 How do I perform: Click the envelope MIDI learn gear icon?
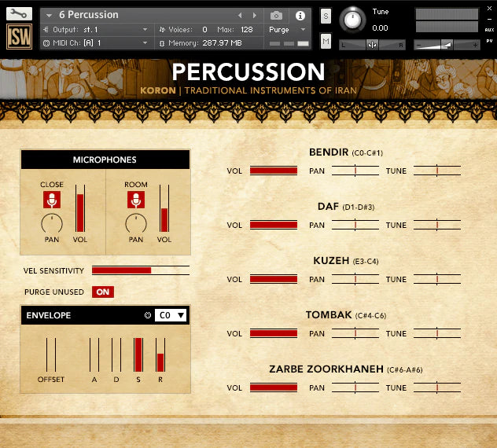(x=148, y=315)
